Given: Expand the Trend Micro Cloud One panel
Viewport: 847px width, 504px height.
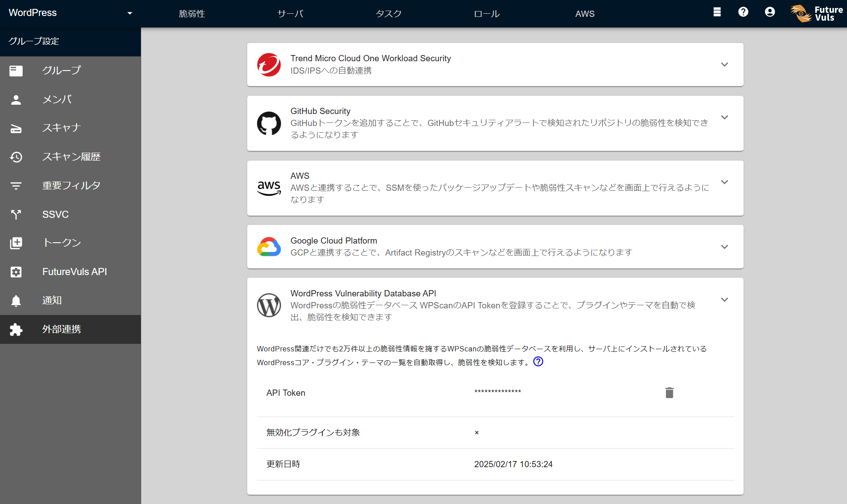Looking at the screenshot, I should [x=724, y=65].
